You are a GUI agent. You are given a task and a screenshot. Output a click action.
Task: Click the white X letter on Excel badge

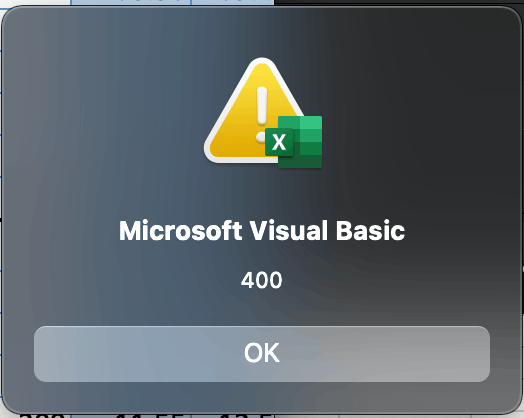click(279, 142)
